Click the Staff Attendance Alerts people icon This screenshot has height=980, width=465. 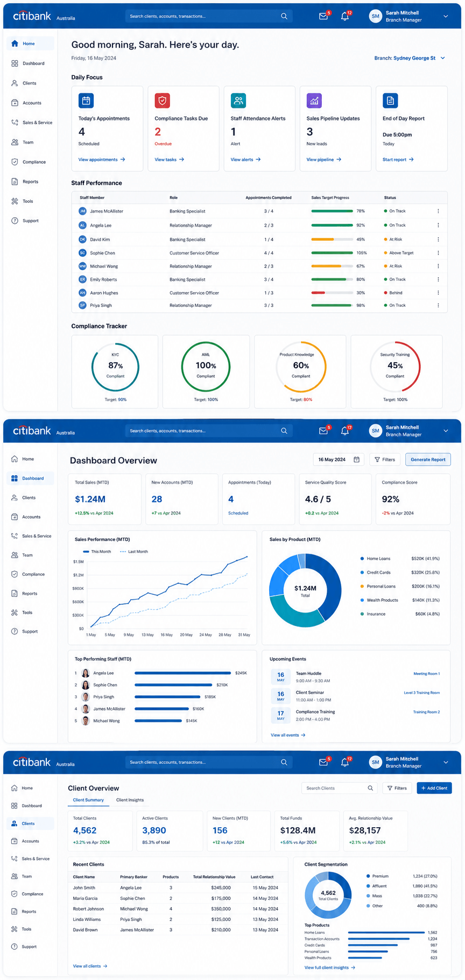pyautogui.click(x=238, y=101)
